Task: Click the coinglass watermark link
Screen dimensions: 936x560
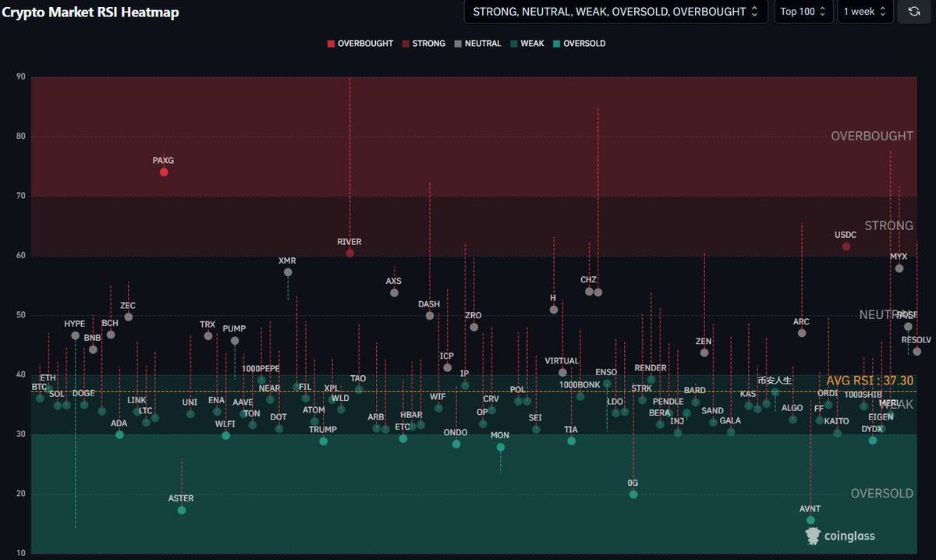Action: click(x=849, y=536)
